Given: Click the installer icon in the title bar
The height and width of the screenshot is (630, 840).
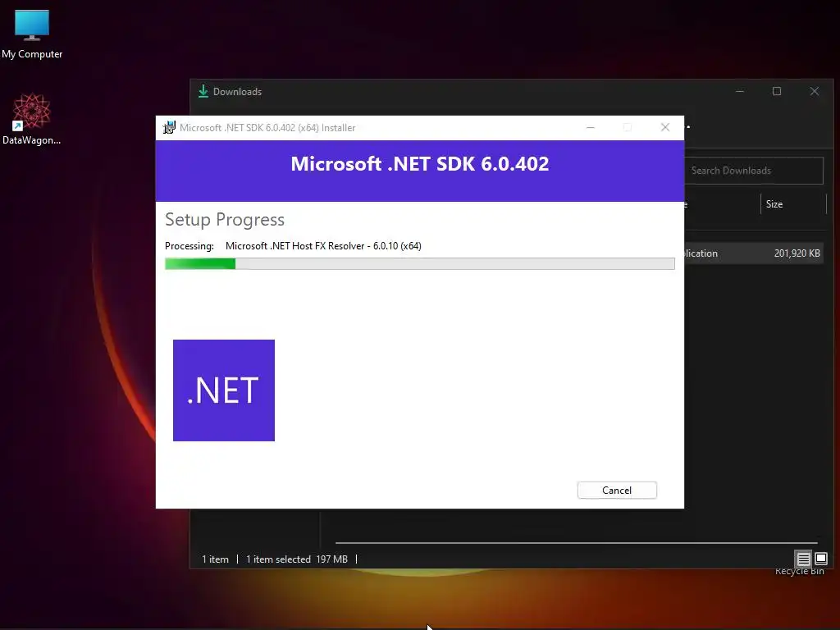Looking at the screenshot, I should [169, 127].
